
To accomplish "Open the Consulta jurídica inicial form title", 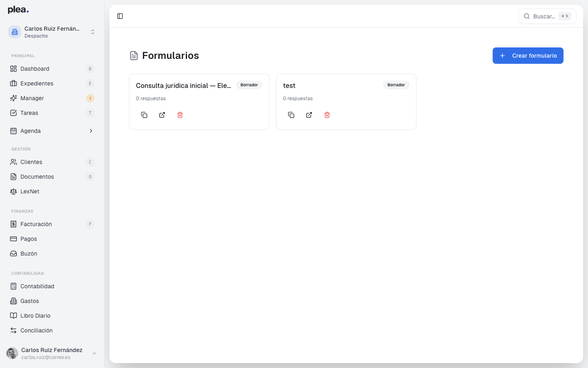I will 183,85.
